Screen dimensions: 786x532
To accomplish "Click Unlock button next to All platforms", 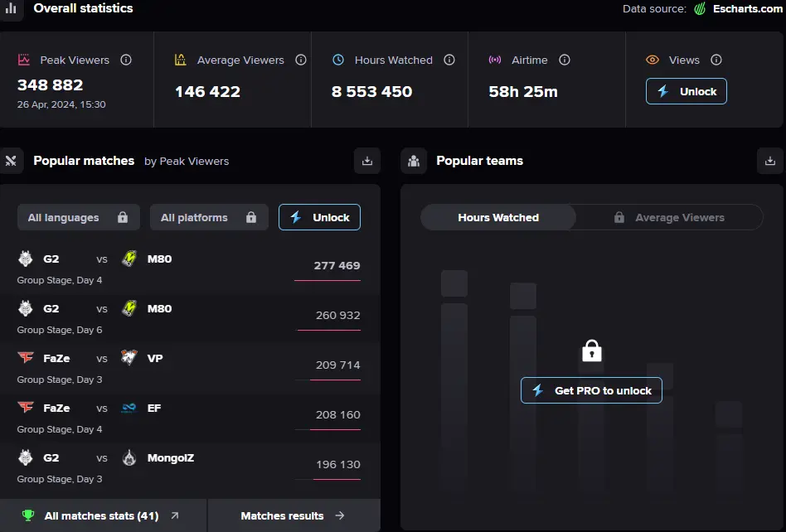I will pos(319,217).
